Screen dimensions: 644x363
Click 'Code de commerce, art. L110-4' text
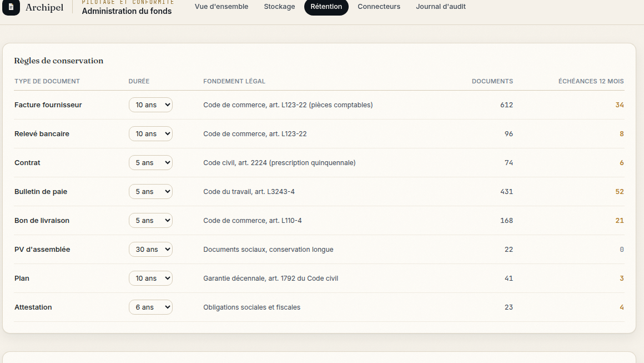[x=252, y=220]
